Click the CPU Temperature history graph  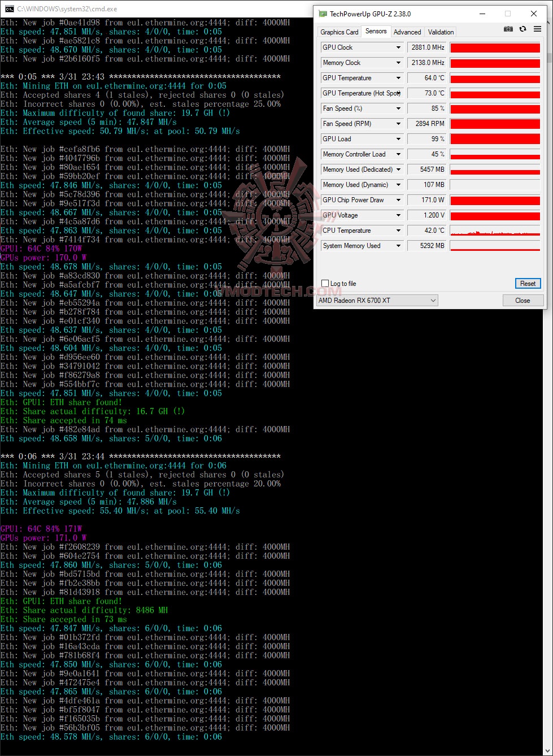(x=495, y=231)
